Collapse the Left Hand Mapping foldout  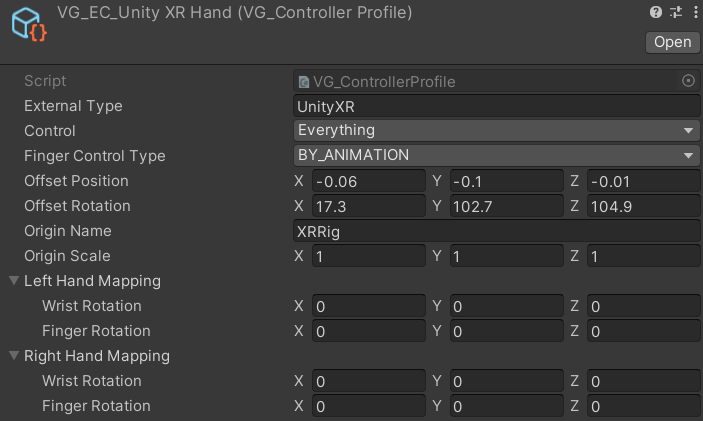[x=14, y=281]
